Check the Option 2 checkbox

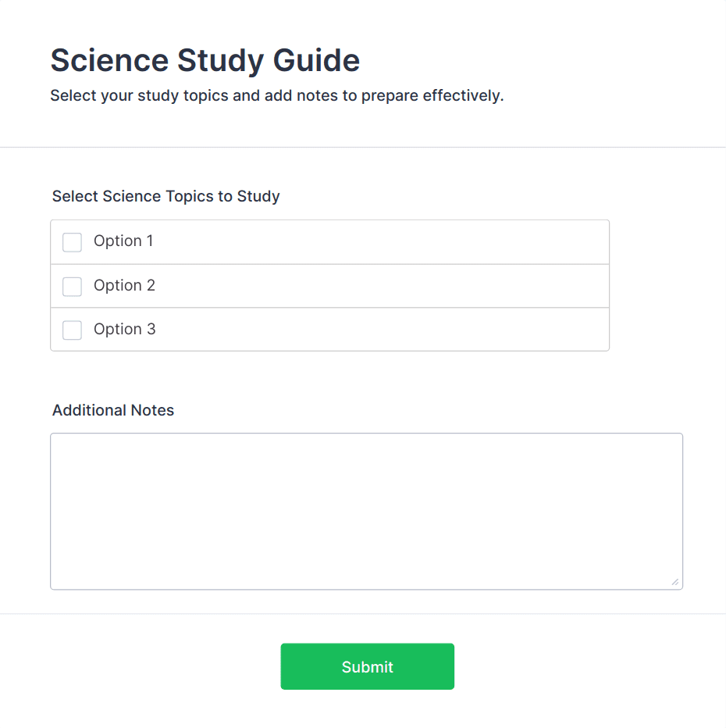point(71,286)
